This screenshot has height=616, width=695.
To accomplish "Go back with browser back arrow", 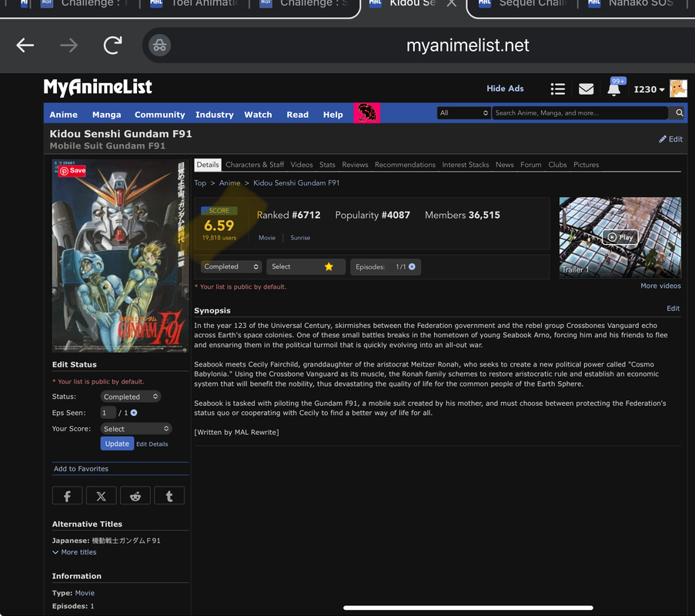I will tap(25, 45).
